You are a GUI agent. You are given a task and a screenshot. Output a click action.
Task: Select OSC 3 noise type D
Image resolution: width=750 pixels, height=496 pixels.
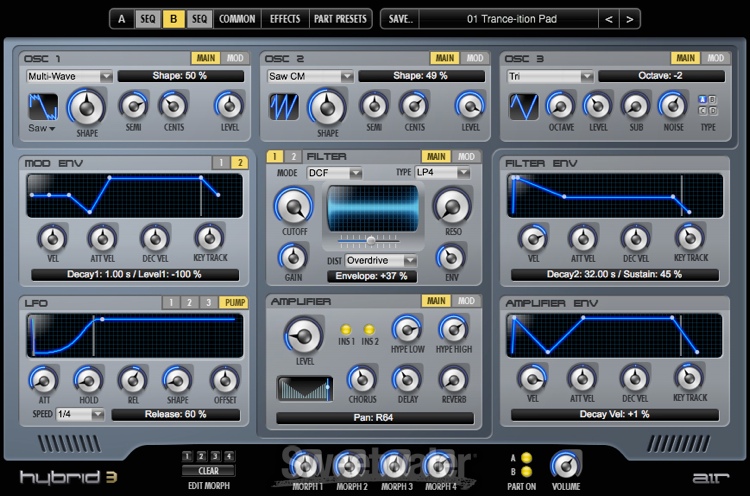pyautogui.click(x=713, y=111)
